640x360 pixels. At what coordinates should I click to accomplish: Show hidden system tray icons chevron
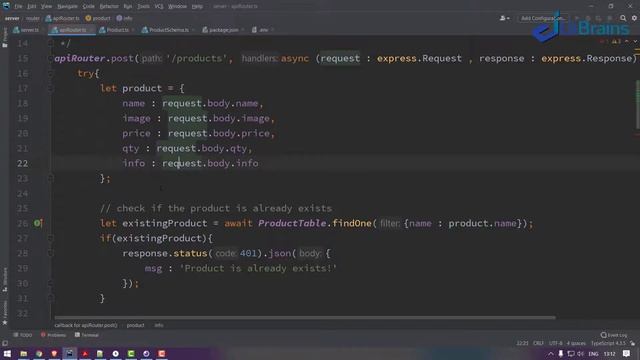551,353
